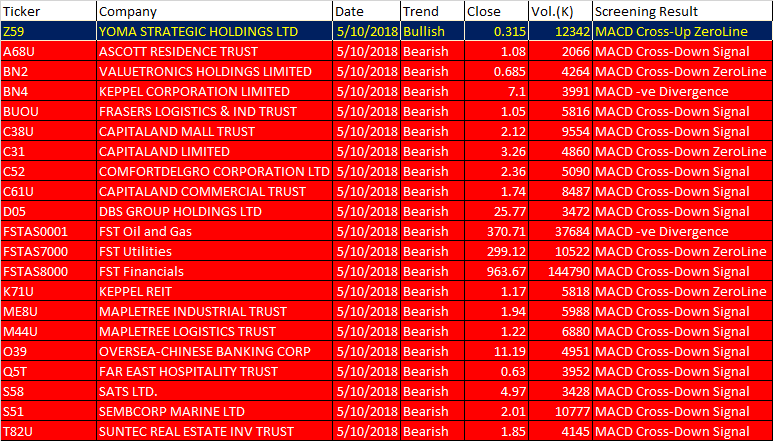
Task: Click volume 8487 cell
Action: click(561, 191)
